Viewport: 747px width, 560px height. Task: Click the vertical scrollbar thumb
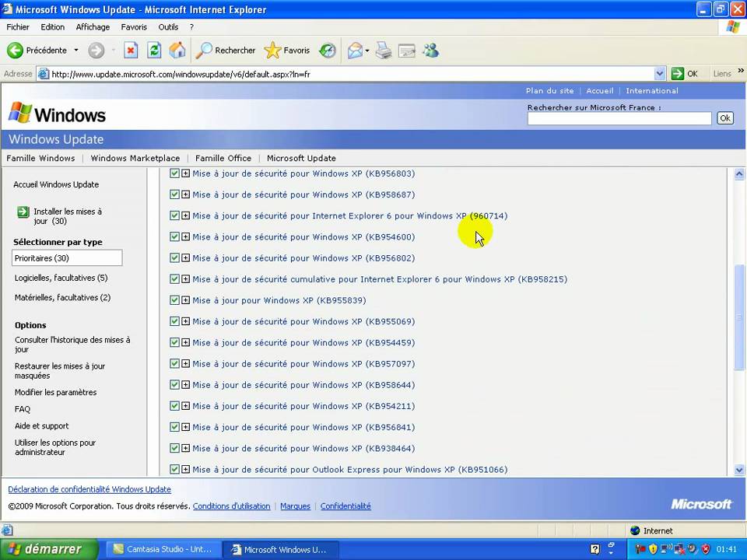point(739,317)
